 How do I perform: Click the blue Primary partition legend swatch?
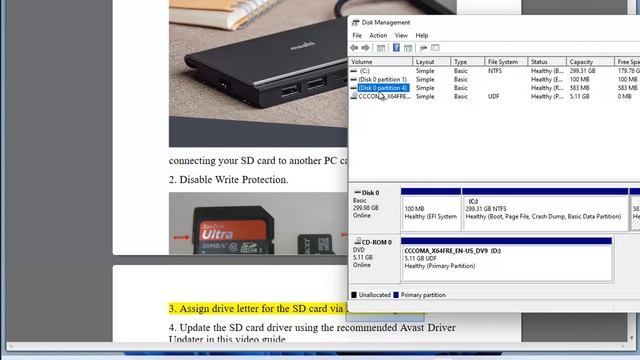(396, 295)
